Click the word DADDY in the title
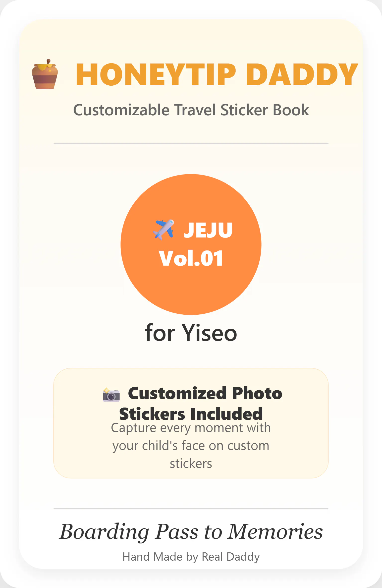This screenshot has height=588, width=382. pyautogui.click(x=302, y=74)
